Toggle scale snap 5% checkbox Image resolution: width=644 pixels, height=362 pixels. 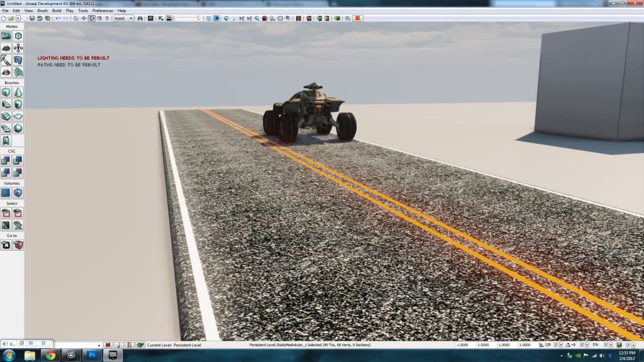tap(606, 345)
